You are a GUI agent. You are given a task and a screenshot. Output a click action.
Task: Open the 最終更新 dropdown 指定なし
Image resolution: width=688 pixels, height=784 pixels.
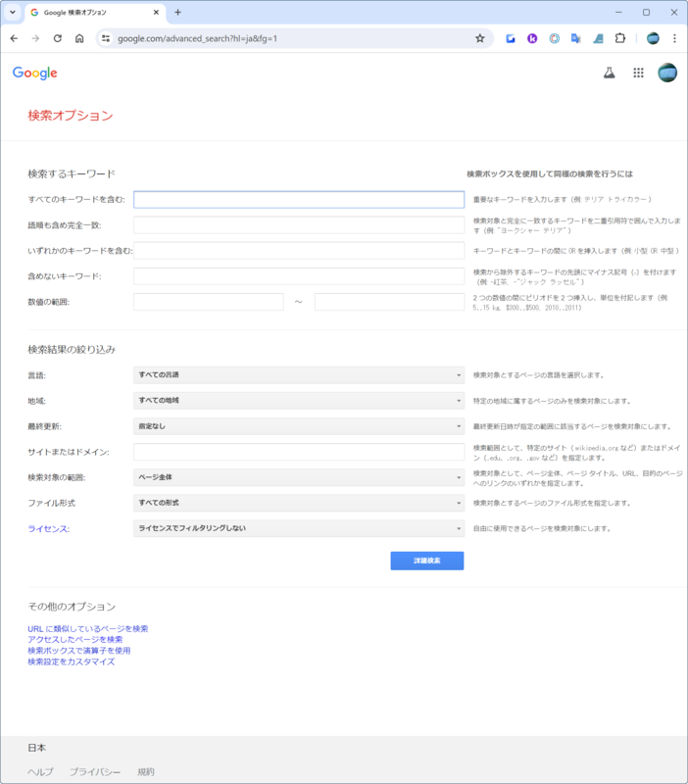coord(299,426)
